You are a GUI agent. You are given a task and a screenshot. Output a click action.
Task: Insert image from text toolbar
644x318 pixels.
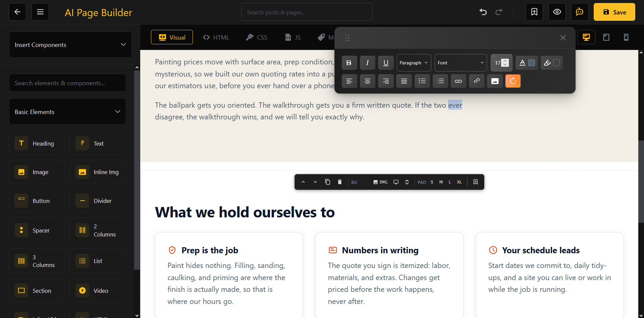495,81
